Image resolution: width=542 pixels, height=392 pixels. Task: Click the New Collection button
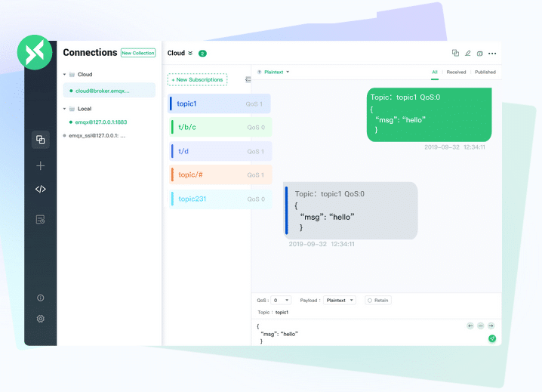point(138,53)
